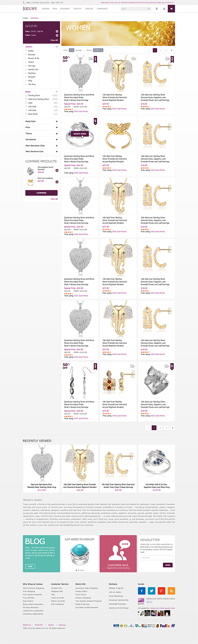Open the Facebook social icon in footer
Image resolution: width=198 pixels, height=644 pixels.
tap(142, 591)
